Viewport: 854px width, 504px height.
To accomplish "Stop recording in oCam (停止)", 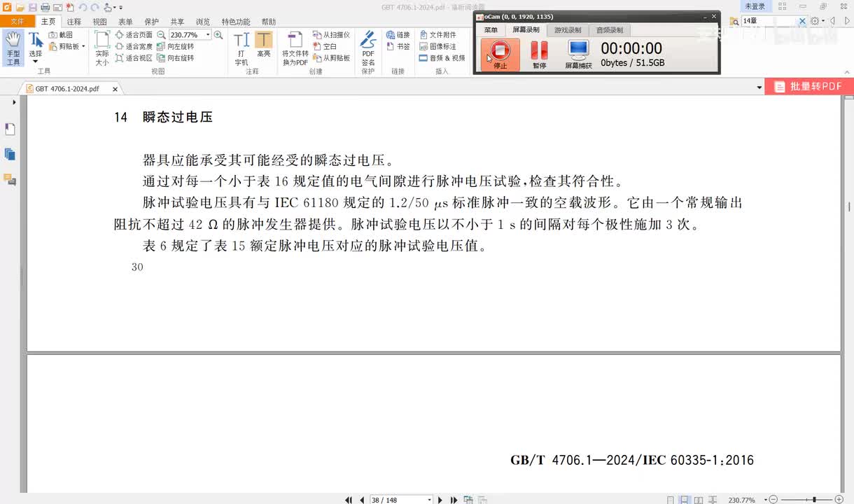I will (x=500, y=54).
